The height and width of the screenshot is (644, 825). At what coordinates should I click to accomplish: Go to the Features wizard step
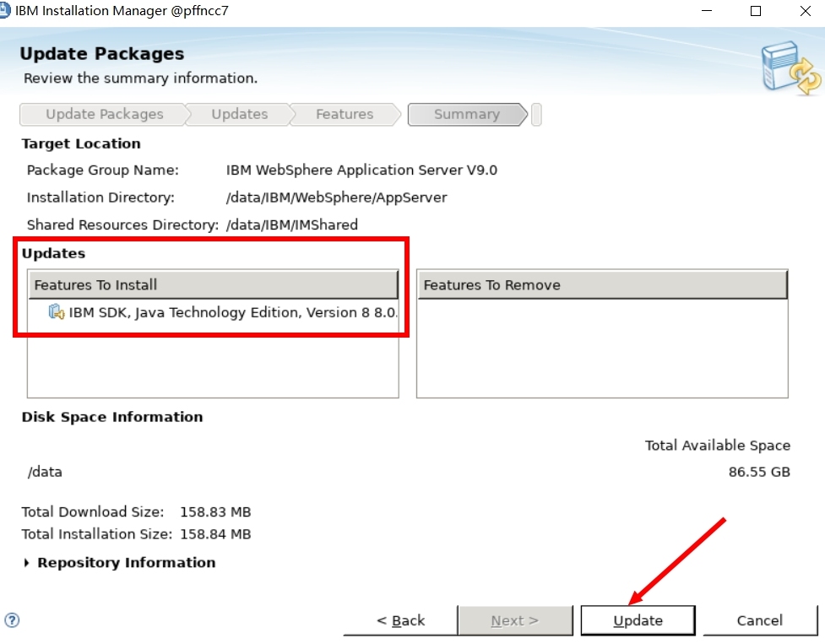(x=345, y=114)
